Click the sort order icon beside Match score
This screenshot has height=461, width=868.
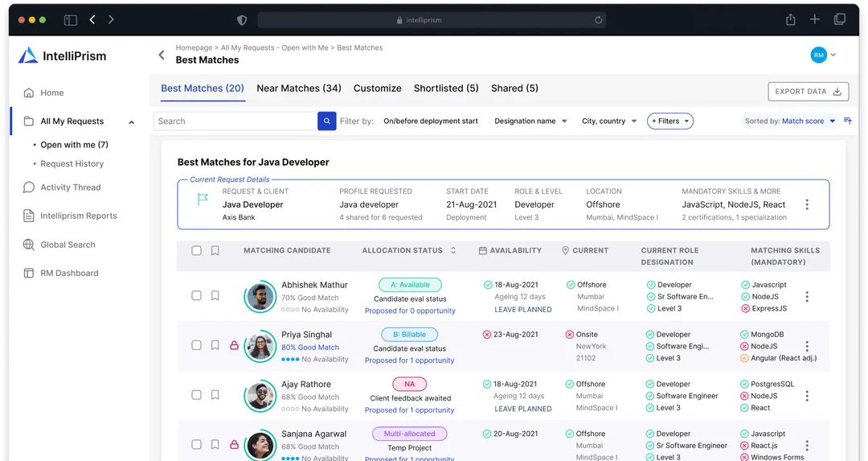[847, 121]
